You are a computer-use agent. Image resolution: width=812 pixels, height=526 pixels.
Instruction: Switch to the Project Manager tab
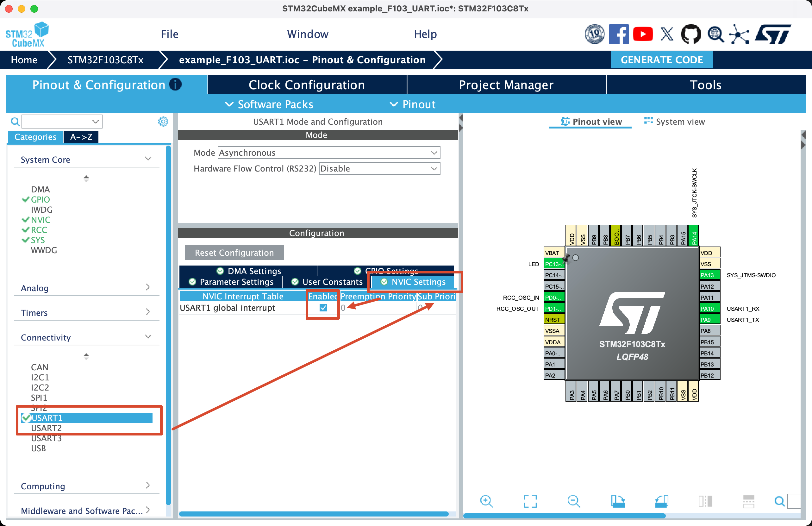(x=506, y=85)
